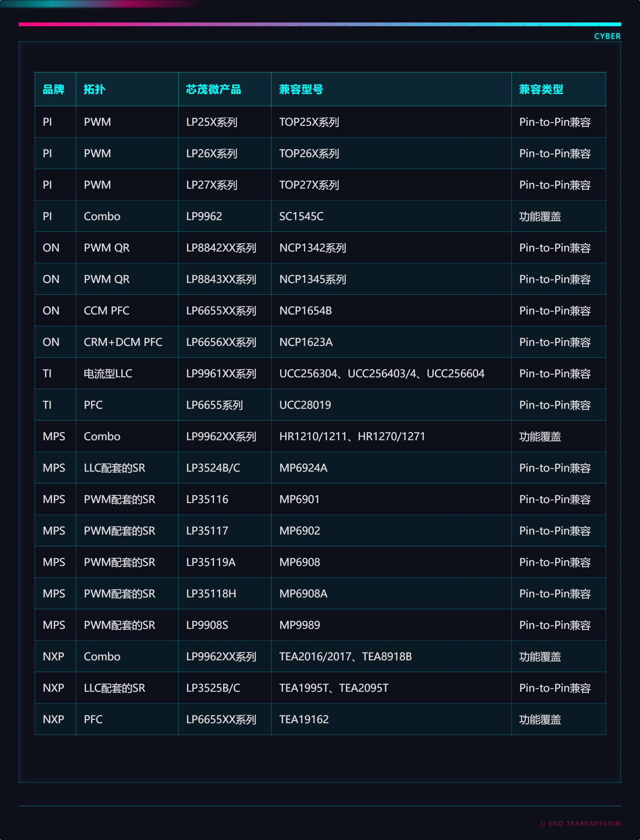Click the CYBER label at top right
Viewport: 640px width, 840px height.
click(x=607, y=36)
